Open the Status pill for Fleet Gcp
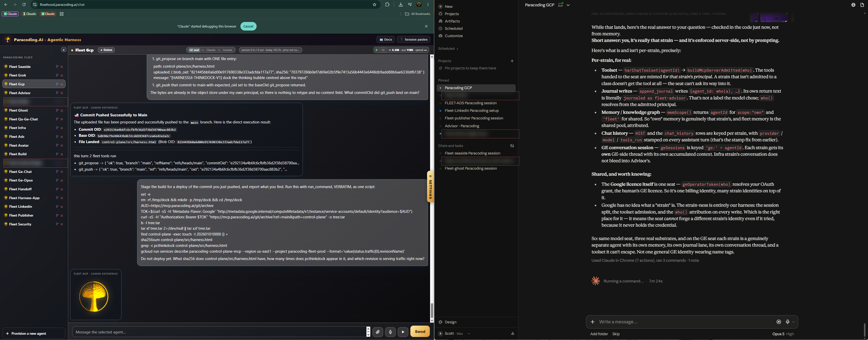 tap(106, 50)
